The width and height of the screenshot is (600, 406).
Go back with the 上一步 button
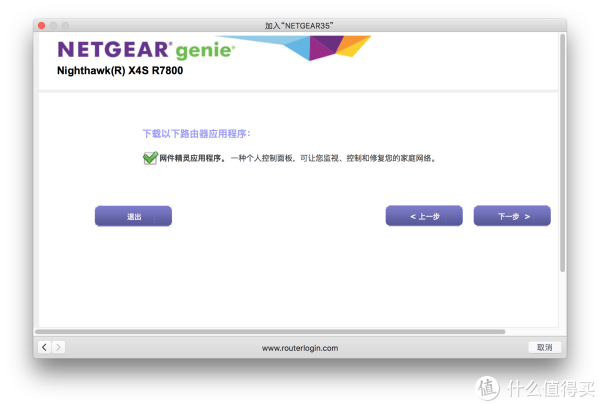[x=424, y=216]
